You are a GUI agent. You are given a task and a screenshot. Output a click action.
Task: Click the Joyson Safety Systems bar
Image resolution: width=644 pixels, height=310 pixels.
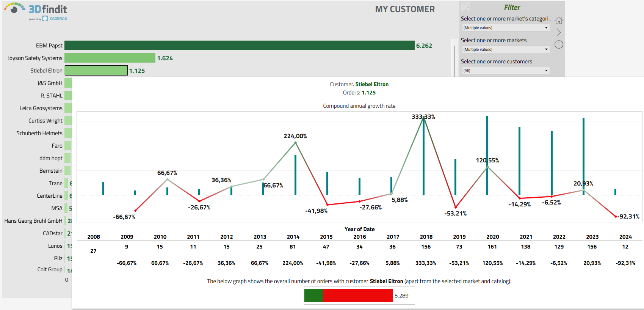click(110, 58)
